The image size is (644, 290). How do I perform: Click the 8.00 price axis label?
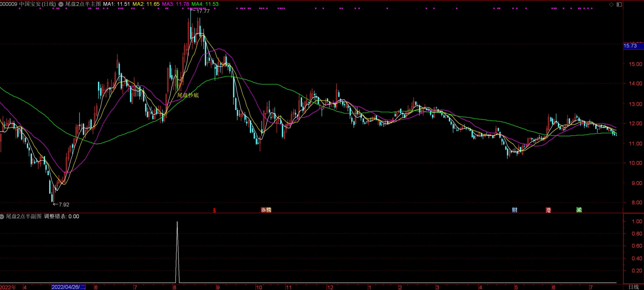click(637, 203)
